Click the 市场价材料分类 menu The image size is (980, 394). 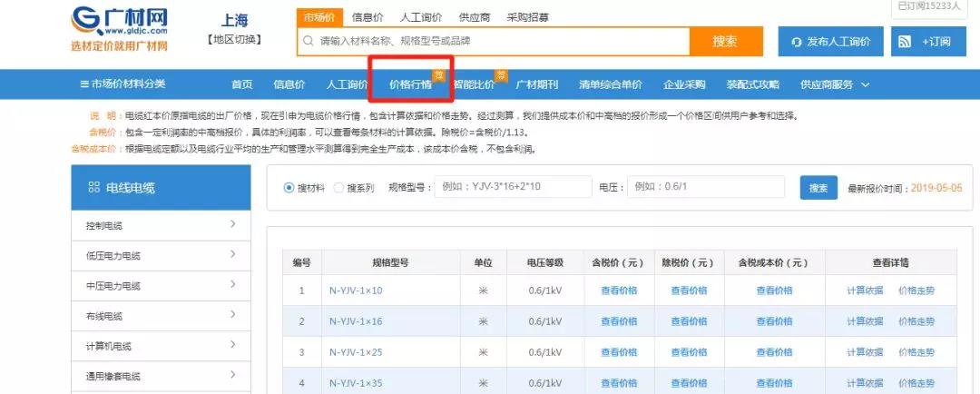(x=123, y=84)
